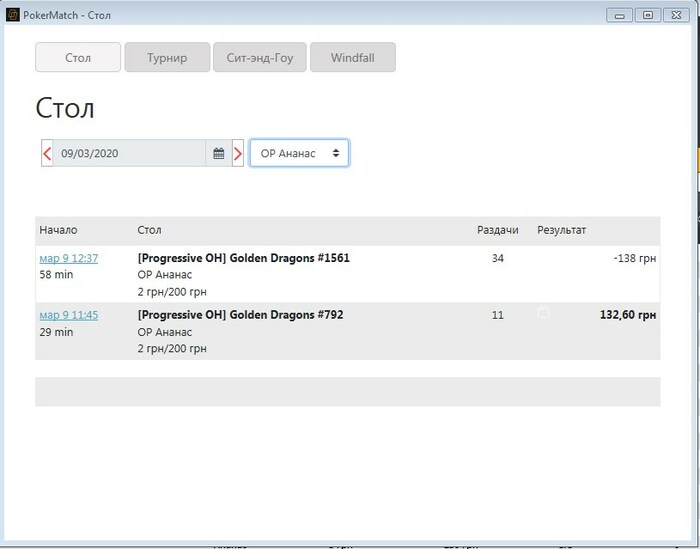The image size is (700, 549).
Task: Click the hands count 34
Action: coord(498,258)
